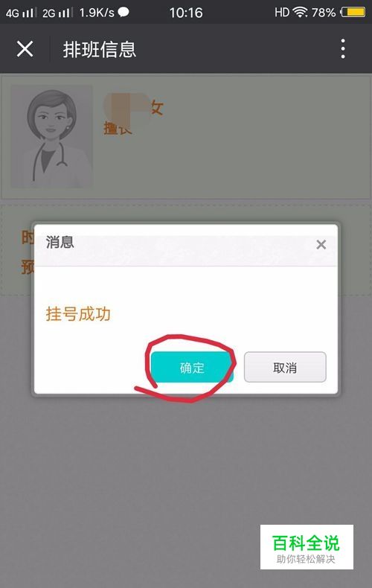Open the three-dot more options menu
The width and height of the screenshot is (372, 588).
343,48
